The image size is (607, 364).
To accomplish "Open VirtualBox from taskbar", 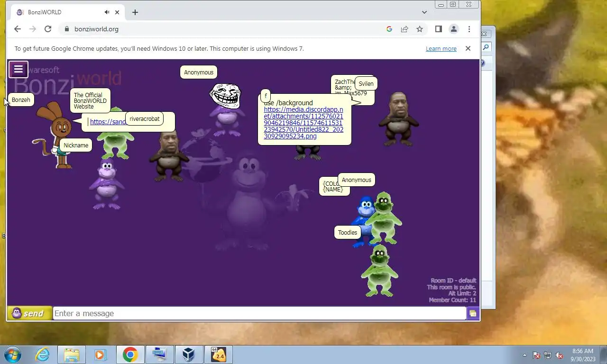I will coord(189,355).
